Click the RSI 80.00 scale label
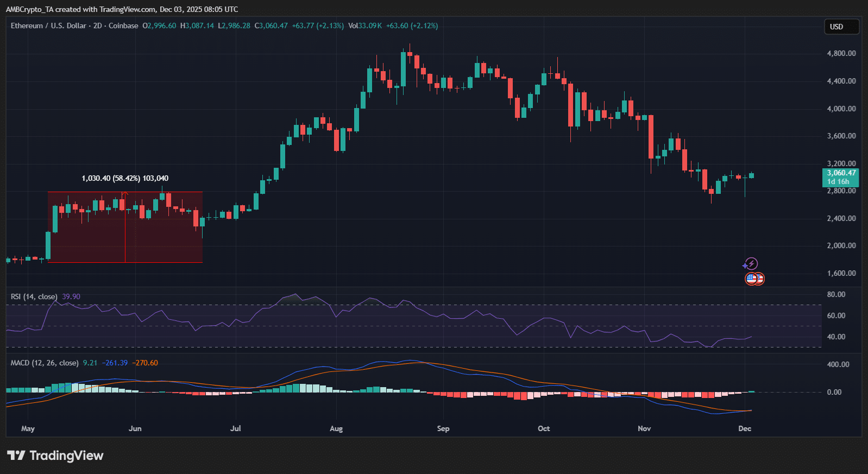This screenshot has width=868, height=474. tap(836, 294)
